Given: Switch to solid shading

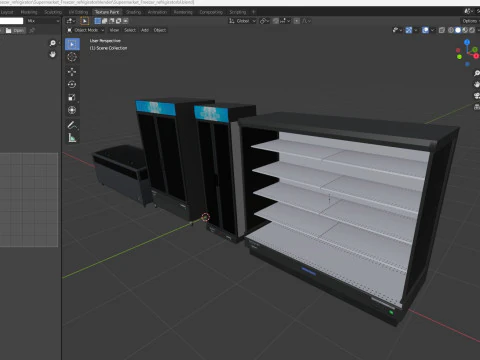Looking at the screenshot, I should point(458,30).
